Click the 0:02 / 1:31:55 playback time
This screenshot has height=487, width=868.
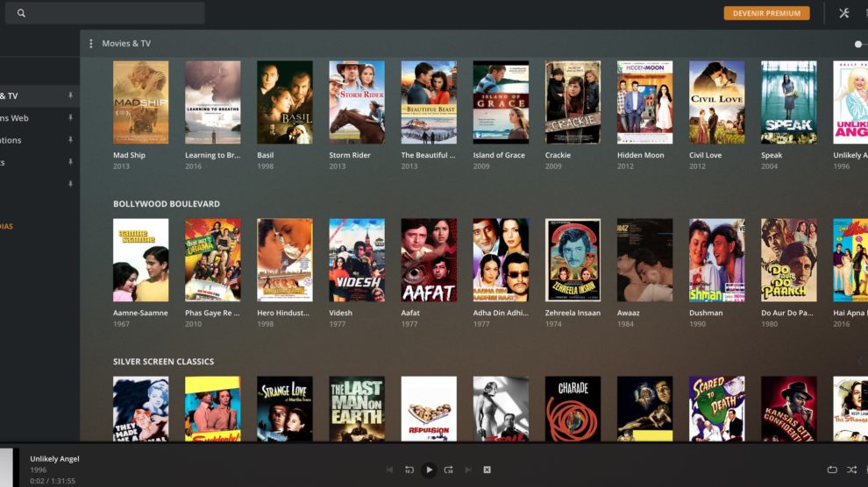(53, 481)
